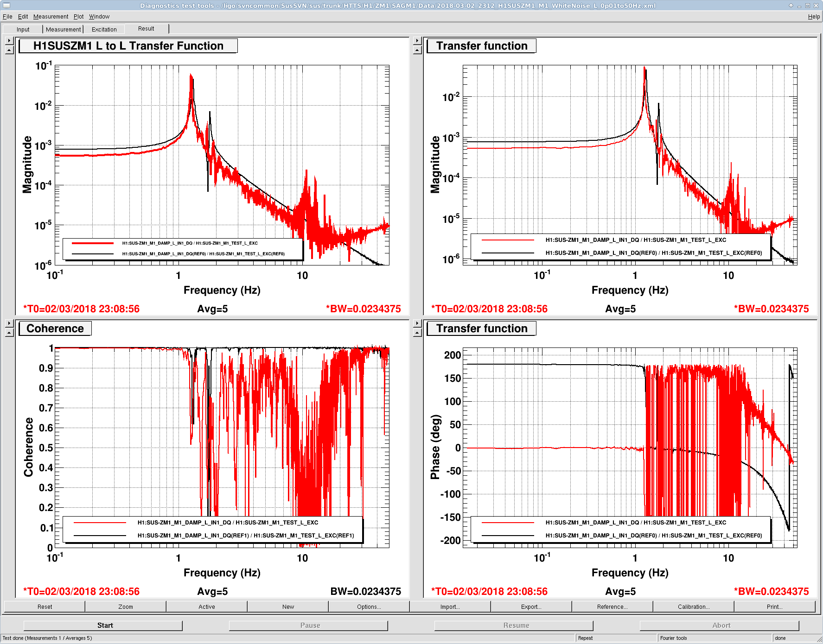Click the Export button
The height and width of the screenshot is (644, 823).
(531, 606)
